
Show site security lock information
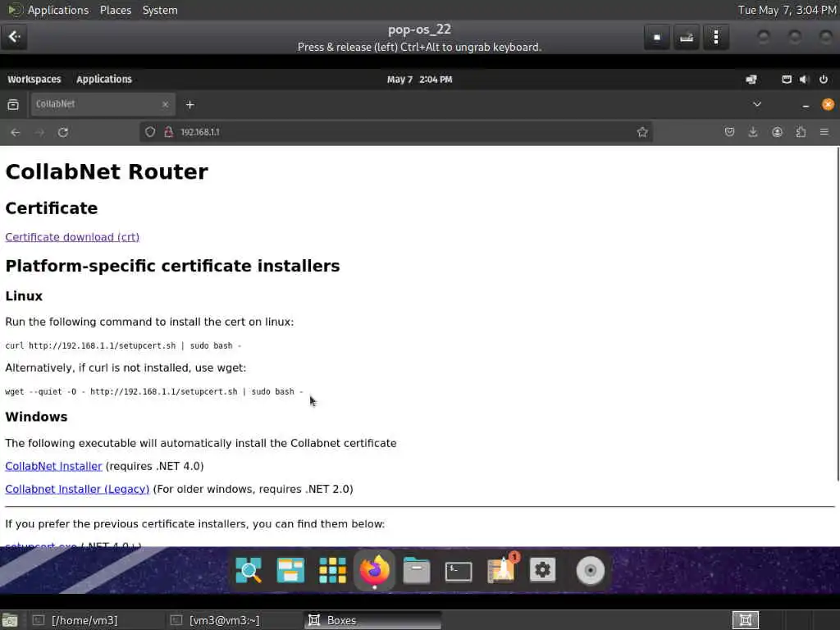click(x=168, y=132)
